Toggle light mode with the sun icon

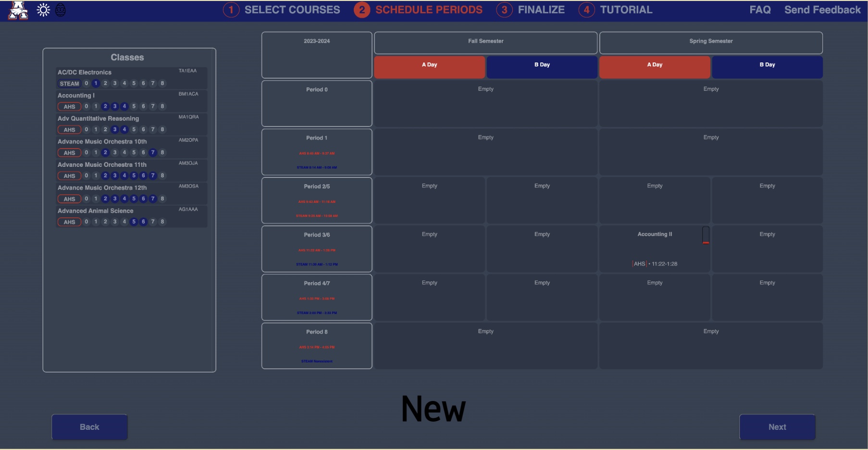coord(43,10)
